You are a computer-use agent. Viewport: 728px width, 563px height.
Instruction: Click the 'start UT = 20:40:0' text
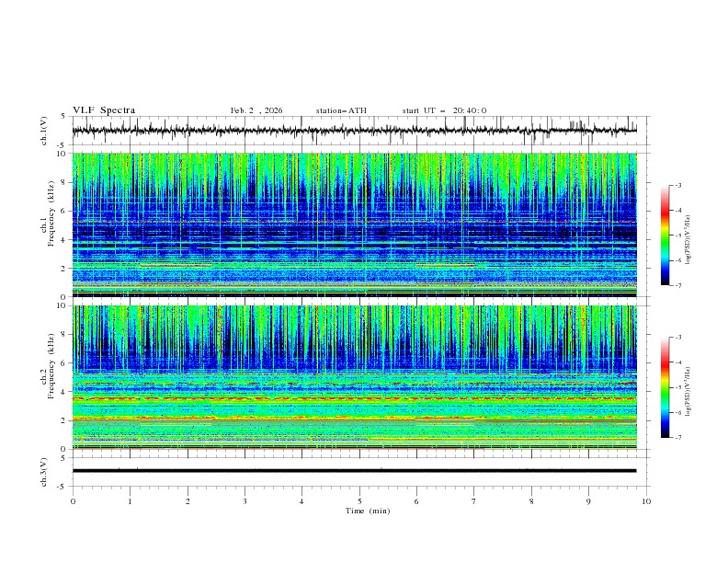point(444,110)
